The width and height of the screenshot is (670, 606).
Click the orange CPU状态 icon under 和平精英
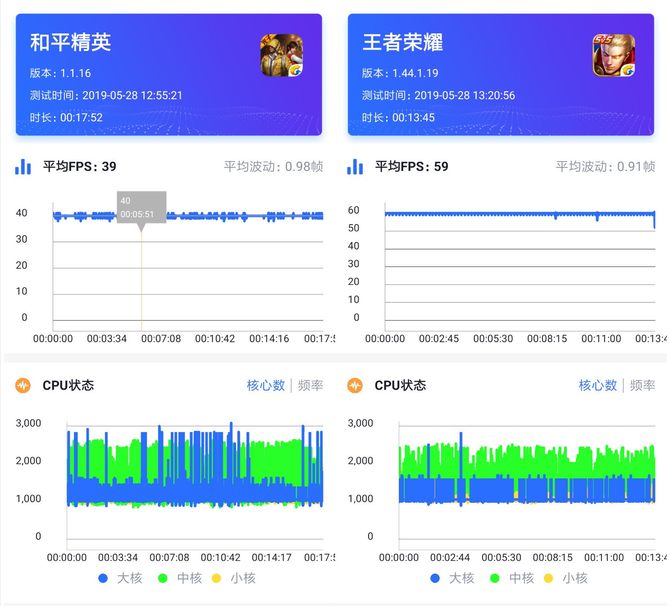(23, 385)
